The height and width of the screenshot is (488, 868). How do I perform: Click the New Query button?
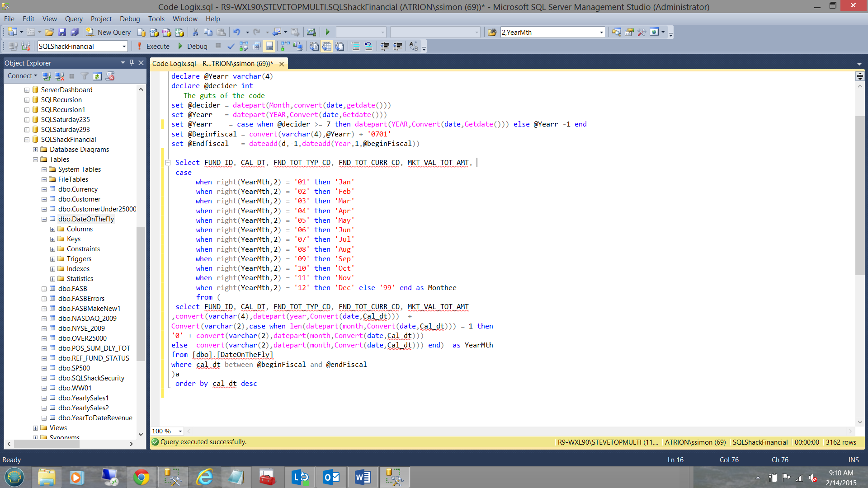click(x=108, y=32)
